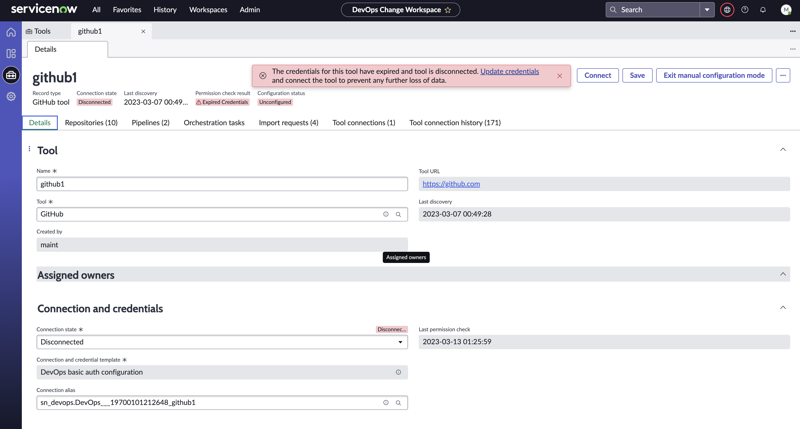This screenshot has height=429, width=800.
Task: Open the Home icon in the sidebar
Action: tap(11, 32)
